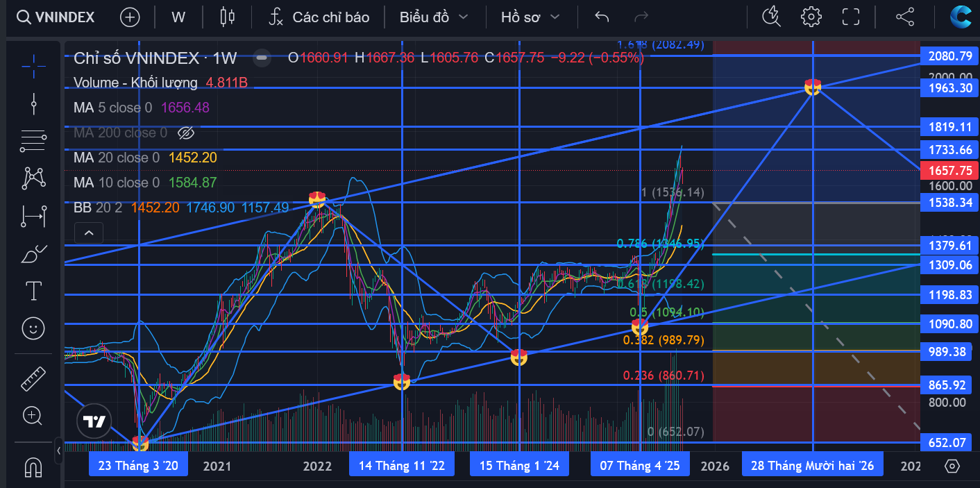Select the Fibonacci 0.382 (989.79) level label
980x488 pixels.
(664, 340)
